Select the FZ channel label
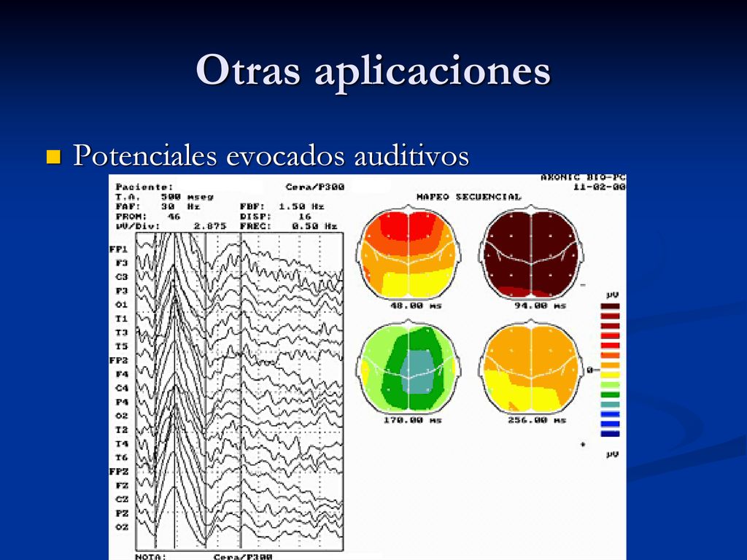This screenshot has width=747, height=560. (x=122, y=485)
